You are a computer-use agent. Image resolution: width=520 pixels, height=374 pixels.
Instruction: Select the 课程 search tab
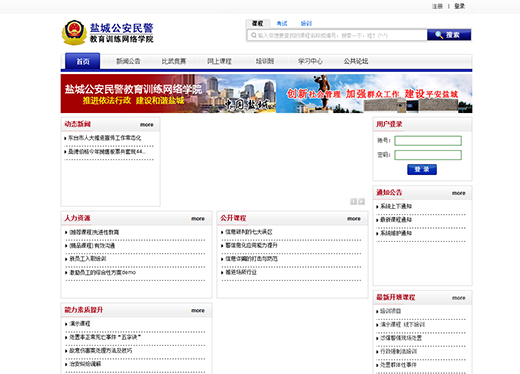(257, 23)
